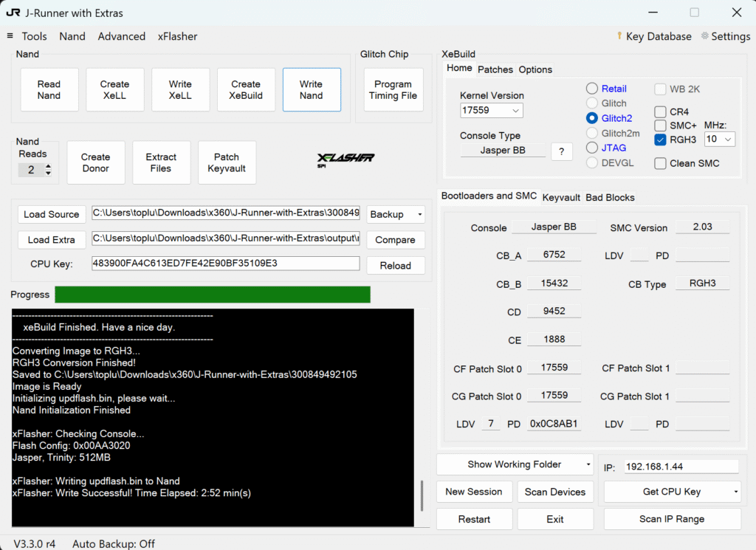
Task: Increase Nand Reads with up arrow
Action: click(48, 166)
